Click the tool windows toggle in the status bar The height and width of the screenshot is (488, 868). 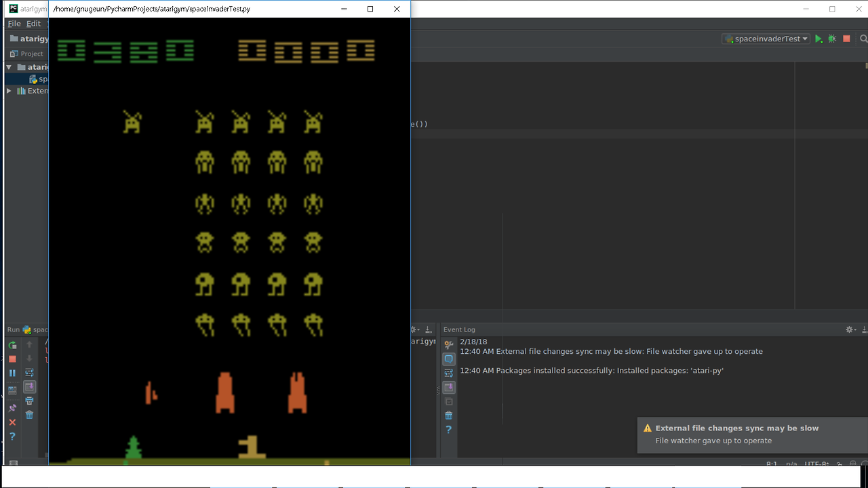click(x=13, y=464)
